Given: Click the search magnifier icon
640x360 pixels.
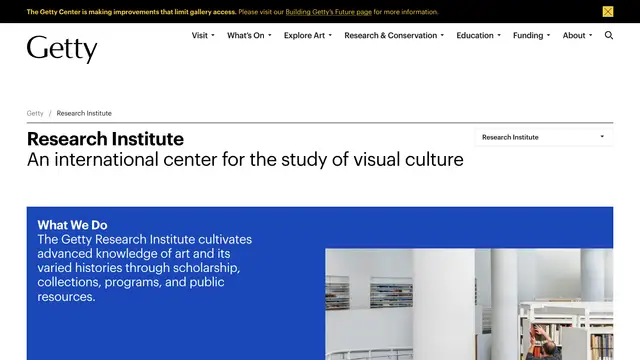Looking at the screenshot, I should pos(609,36).
